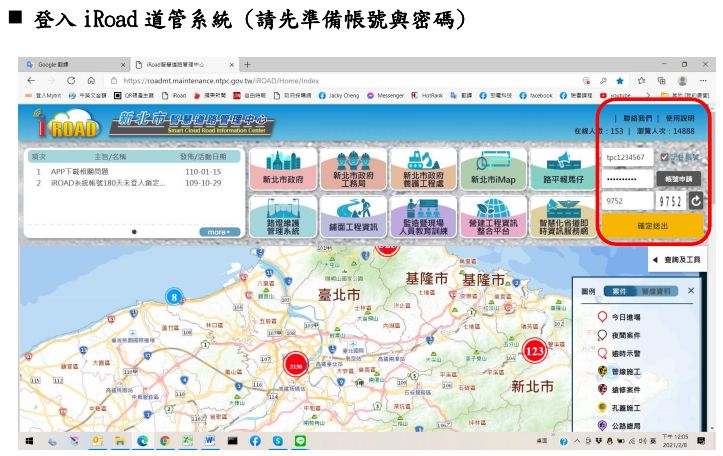Open the 監造暨現場人員教育訓練 tile

tap(423, 217)
